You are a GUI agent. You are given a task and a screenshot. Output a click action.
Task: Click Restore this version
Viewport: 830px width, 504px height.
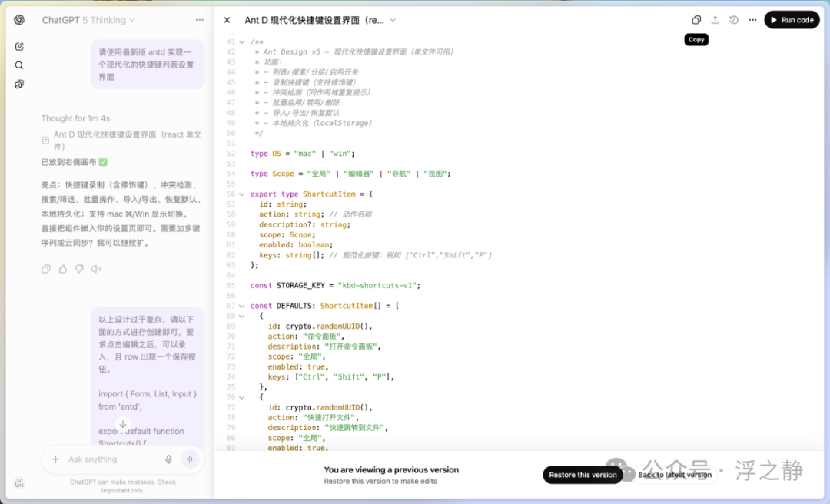pos(583,475)
